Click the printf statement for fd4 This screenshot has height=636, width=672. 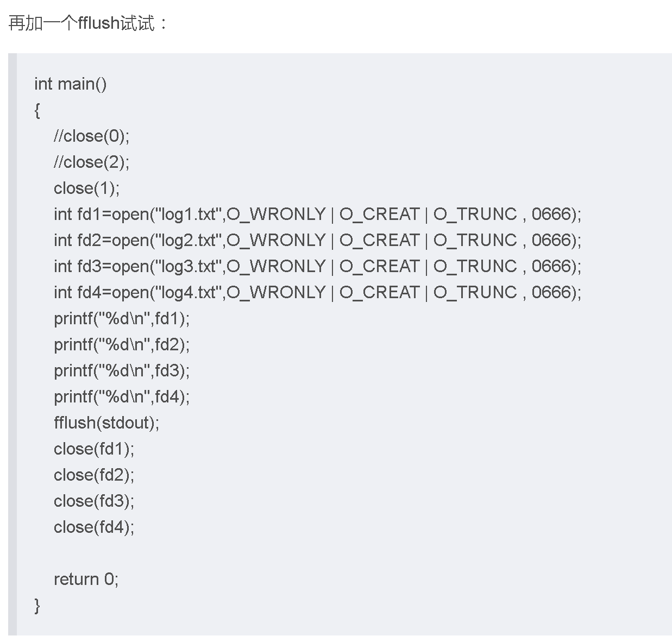coord(122,396)
